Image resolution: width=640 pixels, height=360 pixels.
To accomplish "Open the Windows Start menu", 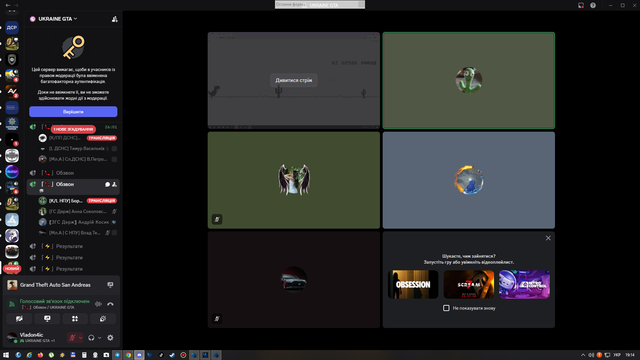I will coord(6,355).
